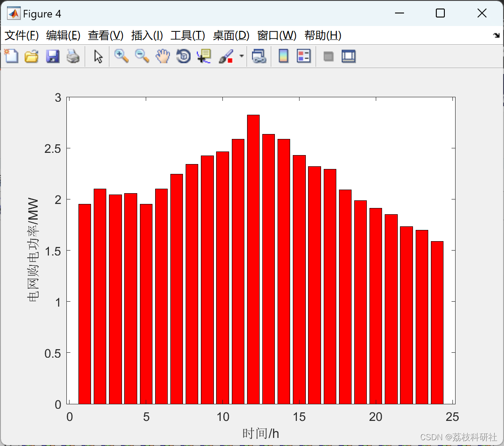This screenshot has height=446, width=504.
Task: Click the Show Plot Tools and Dock icon
Action: pyautogui.click(x=348, y=56)
